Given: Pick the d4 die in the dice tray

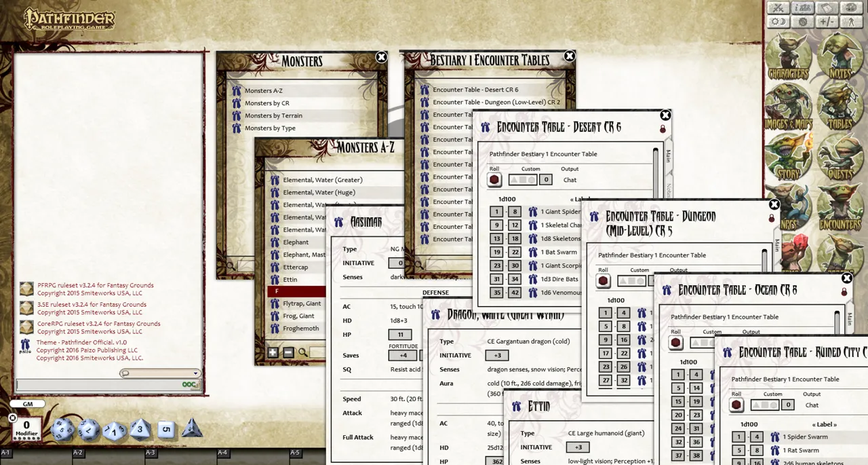Looking at the screenshot, I should (192, 428).
